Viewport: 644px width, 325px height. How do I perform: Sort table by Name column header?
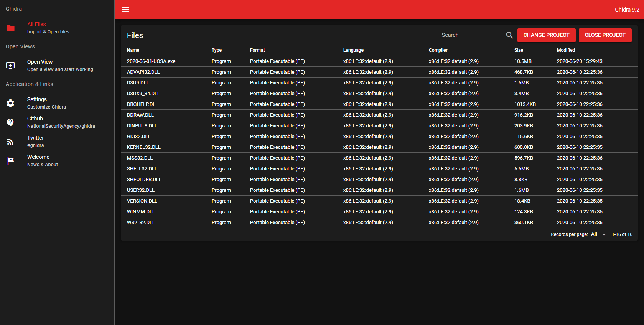point(133,50)
